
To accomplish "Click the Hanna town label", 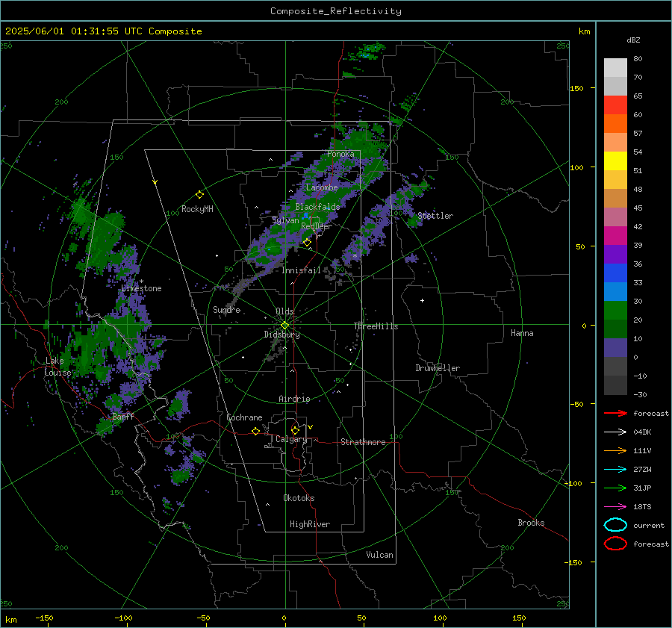I will click(522, 333).
